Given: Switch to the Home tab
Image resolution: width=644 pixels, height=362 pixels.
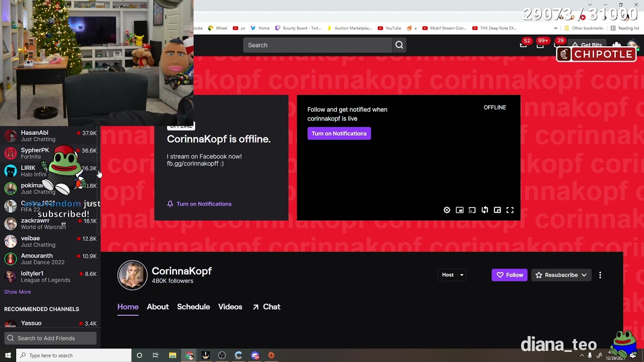Looking at the screenshot, I should pos(128,307).
